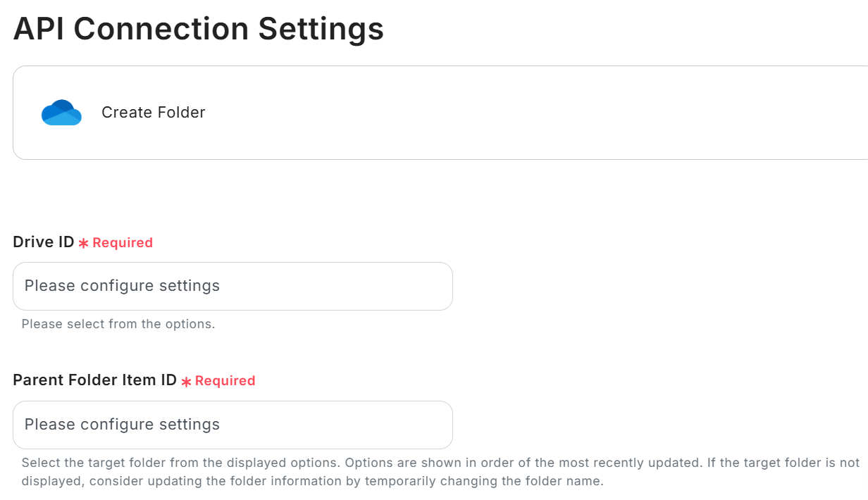Focus the right end of Parent Folder box
Image resolution: width=868 pixels, height=500 pixels.
[x=430, y=425]
